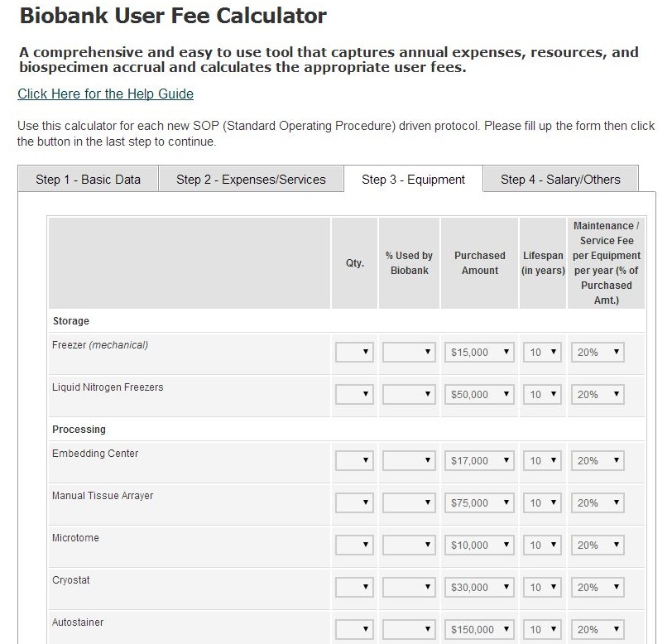
Task: Go to Step 4 - Salary/Others tab
Action: pos(560,180)
